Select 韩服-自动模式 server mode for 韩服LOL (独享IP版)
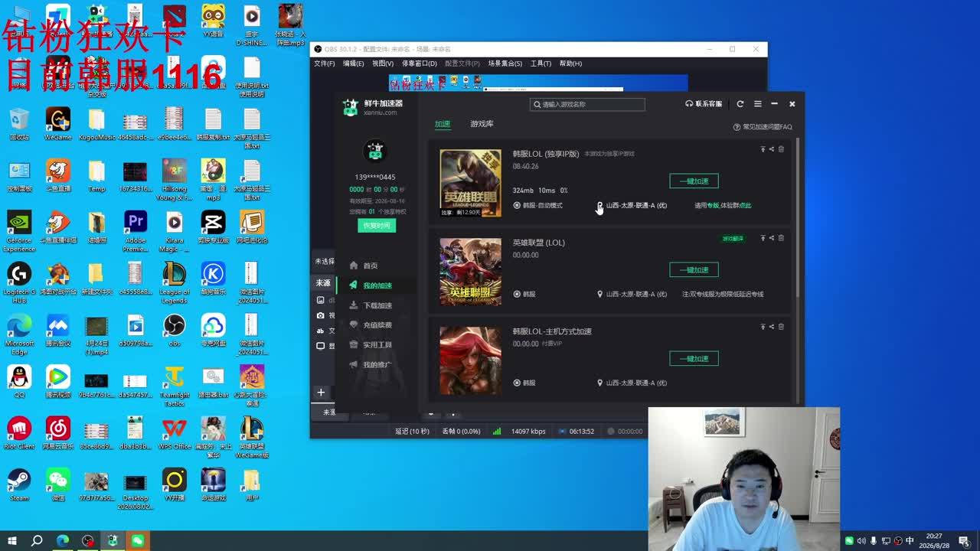 [538, 205]
